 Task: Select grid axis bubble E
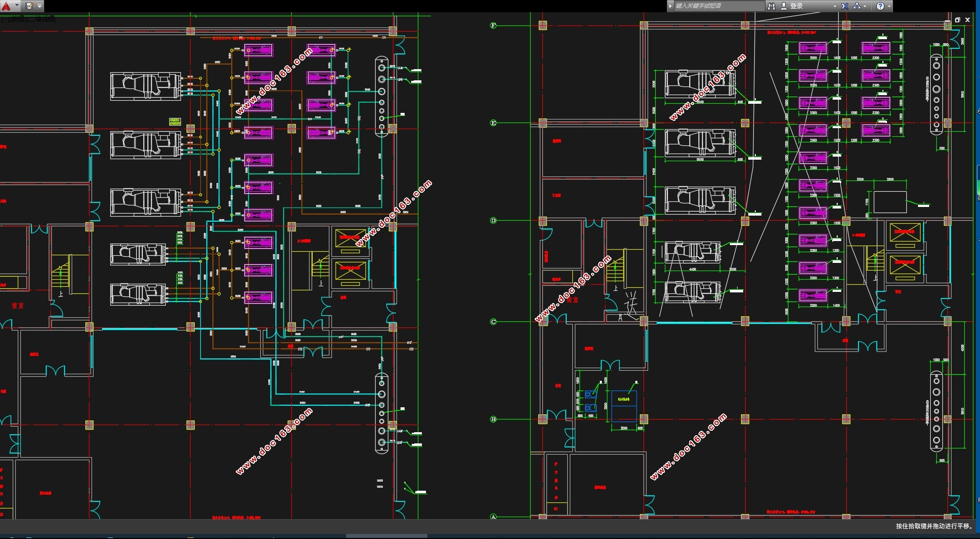(493, 123)
